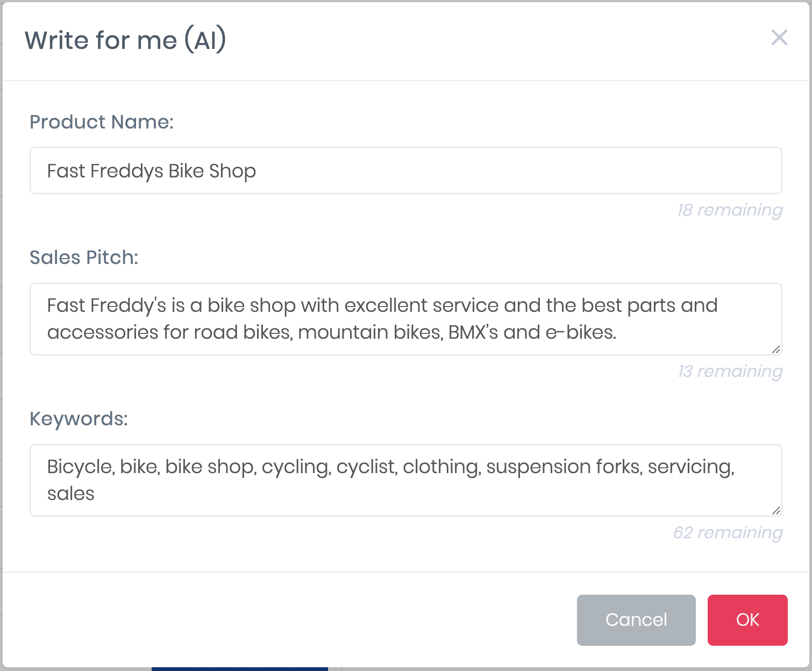This screenshot has height=671, width=812.
Task: Click 'suspension forks' in the Keywords text
Action: (564, 467)
